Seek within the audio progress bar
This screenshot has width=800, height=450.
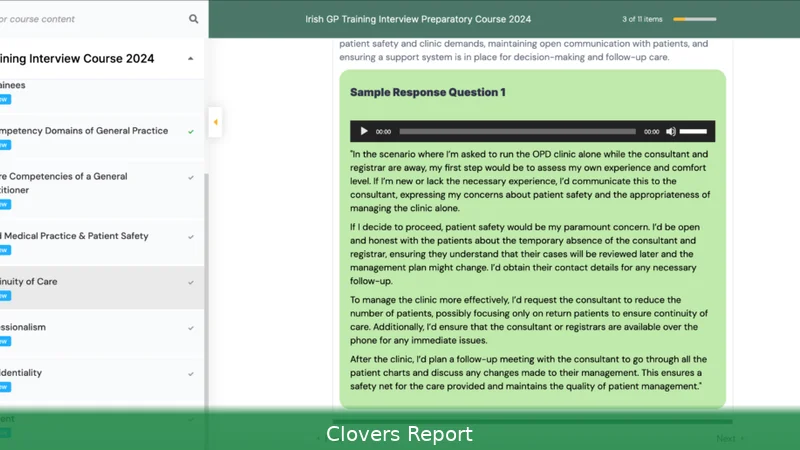tap(517, 132)
